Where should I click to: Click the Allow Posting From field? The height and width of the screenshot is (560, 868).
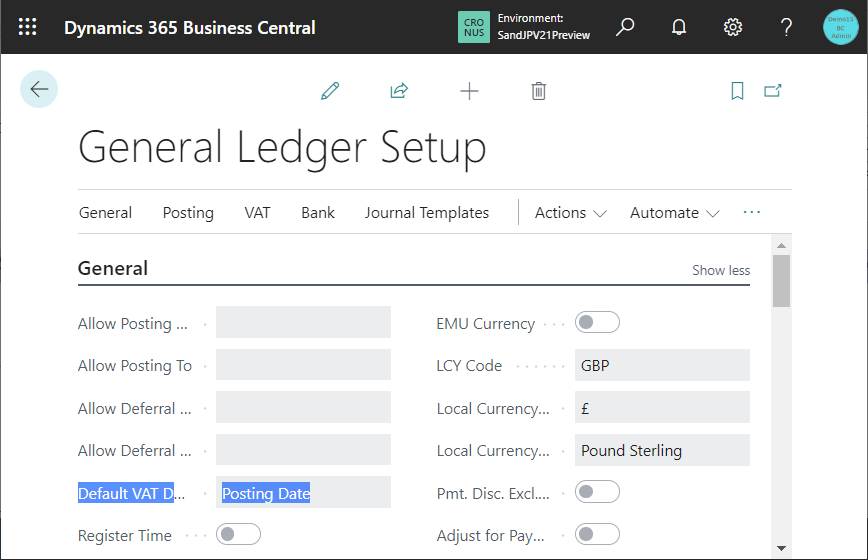303,322
